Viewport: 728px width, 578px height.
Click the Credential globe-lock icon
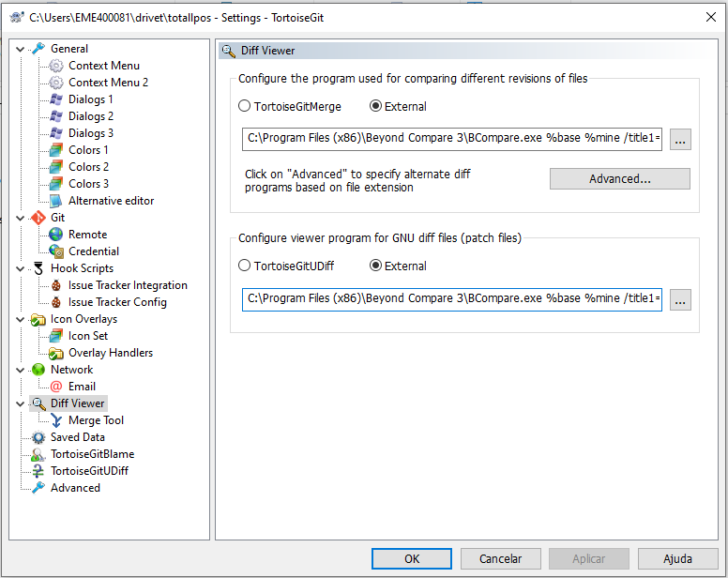click(x=55, y=251)
